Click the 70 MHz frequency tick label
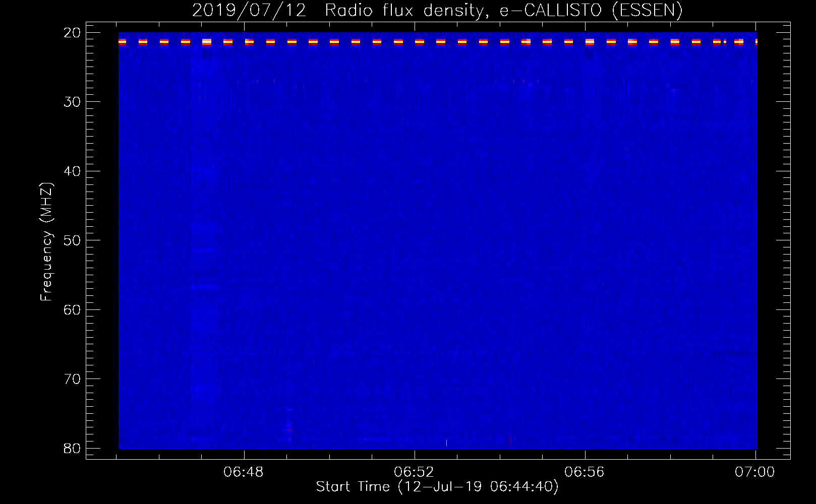Image resolution: width=816 pixels, height=504 pixels. [72, 379]
